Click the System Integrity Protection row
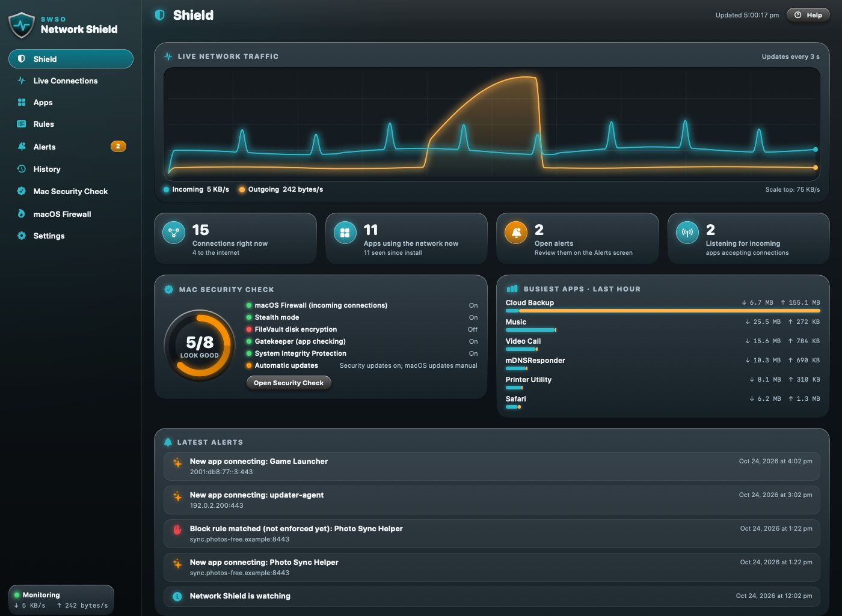Viewport: 842px width, 616px height. click(x=361, y=353)
